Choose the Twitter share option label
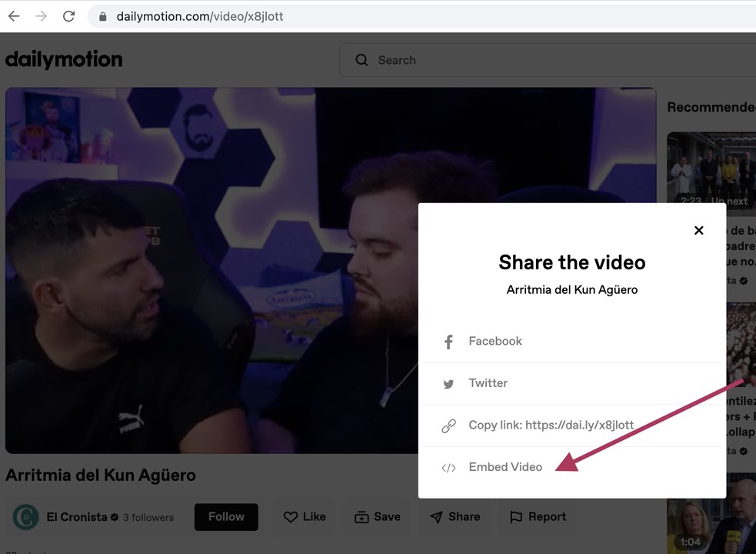The width and height of the screenshot is (756, 554). tap(488, 383)
